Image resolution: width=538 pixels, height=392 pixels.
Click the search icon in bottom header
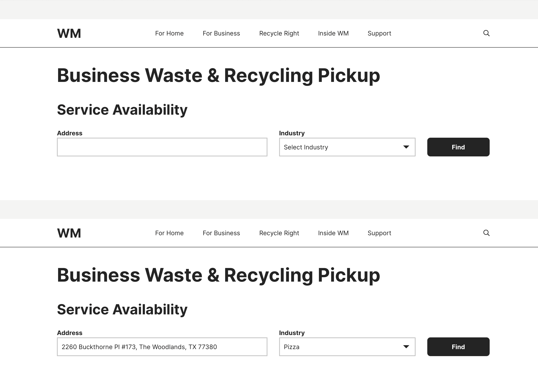point(486,233)
